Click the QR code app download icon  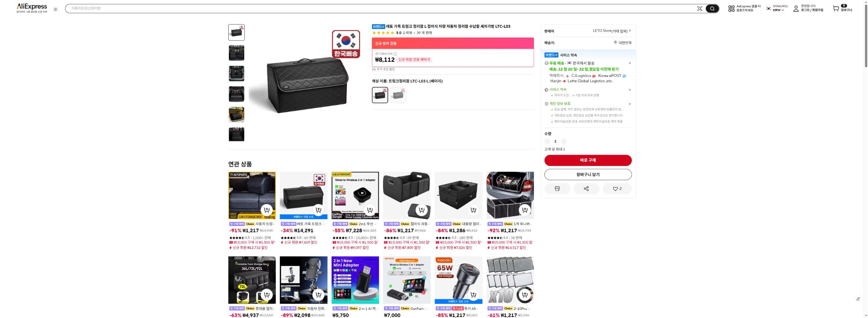coord(731,8)
